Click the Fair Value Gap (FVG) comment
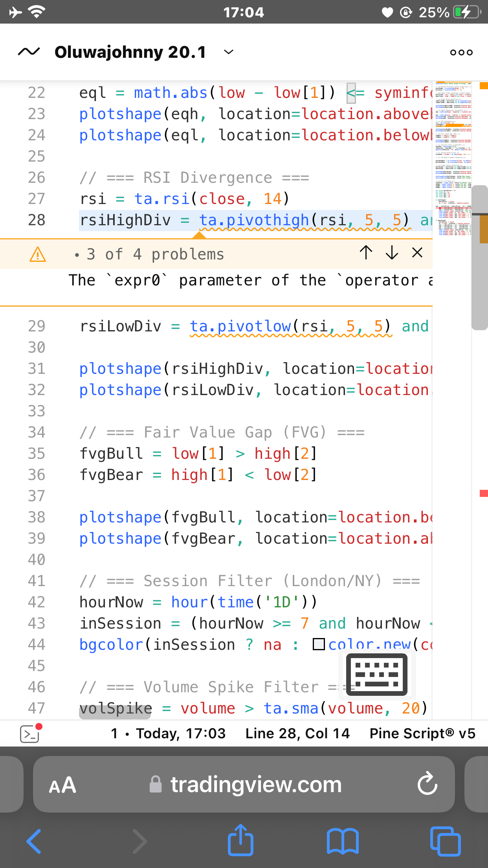This screenshot has width=488, height=868. 222,432
